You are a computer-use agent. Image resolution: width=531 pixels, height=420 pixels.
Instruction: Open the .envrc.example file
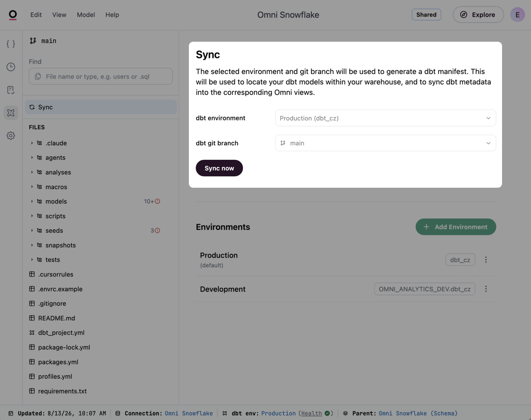point(60,289)
